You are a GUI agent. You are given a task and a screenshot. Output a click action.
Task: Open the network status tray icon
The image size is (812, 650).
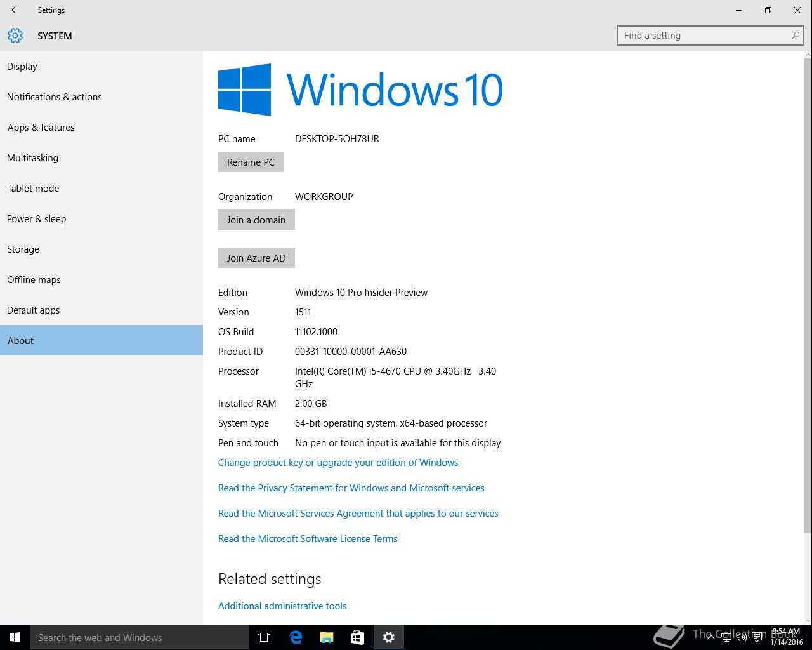[x=726, y=637]
